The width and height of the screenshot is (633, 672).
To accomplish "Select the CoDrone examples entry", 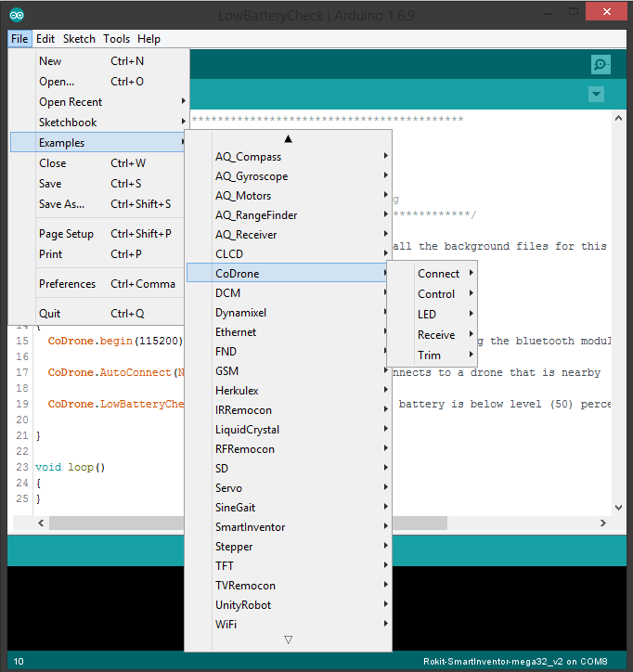I will 287,273.
